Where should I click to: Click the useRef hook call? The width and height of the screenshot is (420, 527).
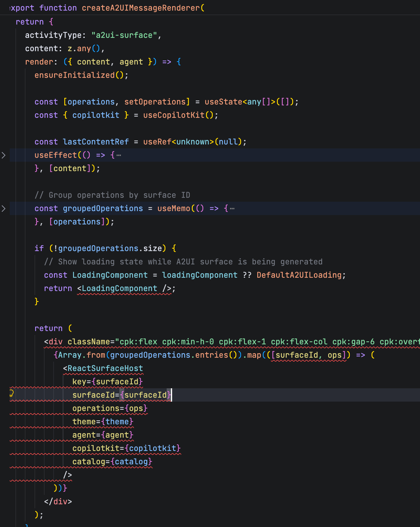(157, 142)
